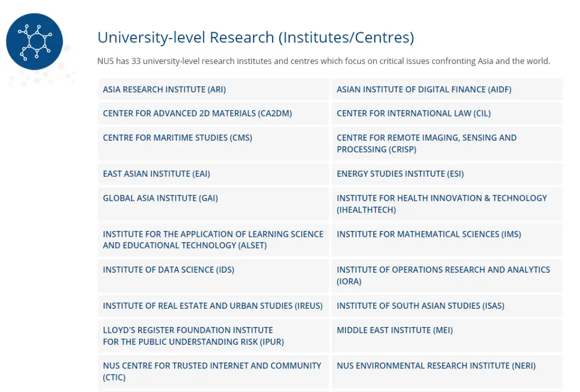Open Centre for Maritime Studies (CMS)
Image resolution: width=580 pixels, height=392 pixels.
point(177,138)
